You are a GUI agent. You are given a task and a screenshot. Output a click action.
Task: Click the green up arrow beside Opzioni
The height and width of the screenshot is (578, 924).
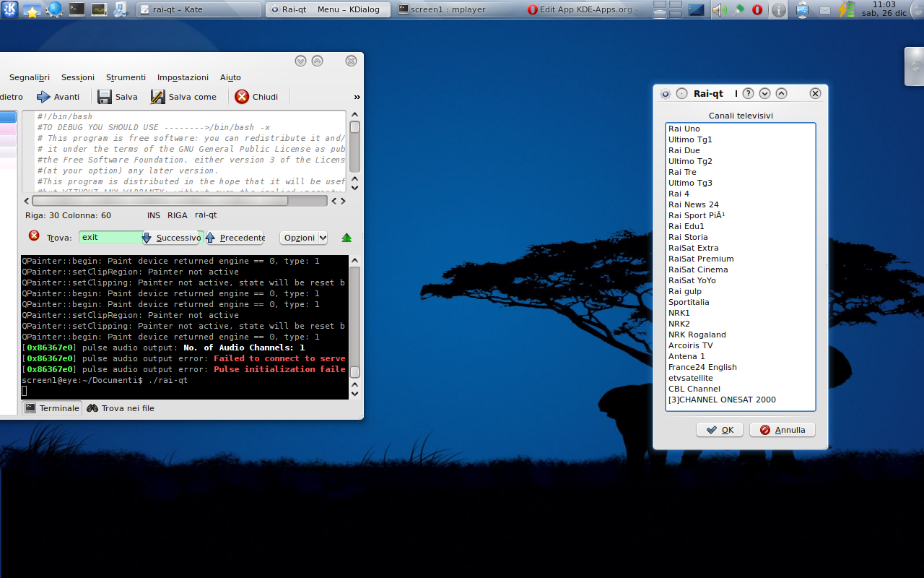coord(346,237)
